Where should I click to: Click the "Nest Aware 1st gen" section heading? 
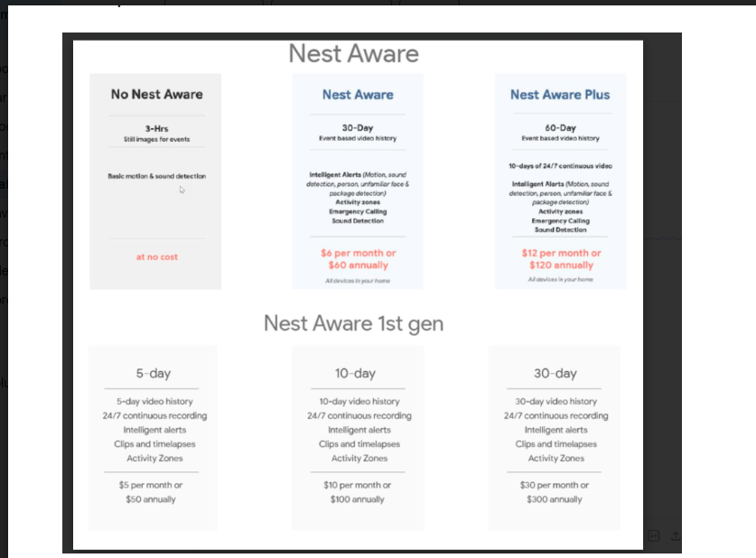click(x=353, y=322)
